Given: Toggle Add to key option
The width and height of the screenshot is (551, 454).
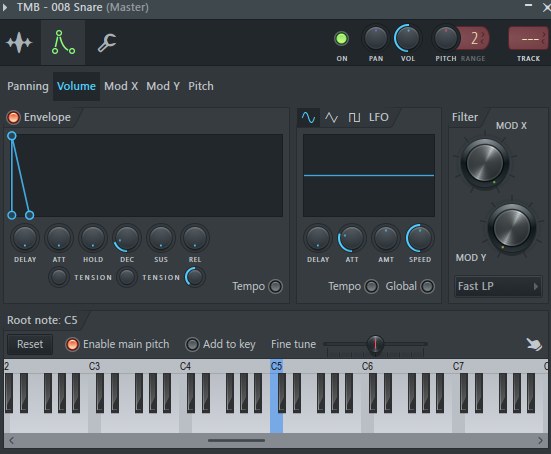Looking at the screenshot, I should [x=192, y=344].
